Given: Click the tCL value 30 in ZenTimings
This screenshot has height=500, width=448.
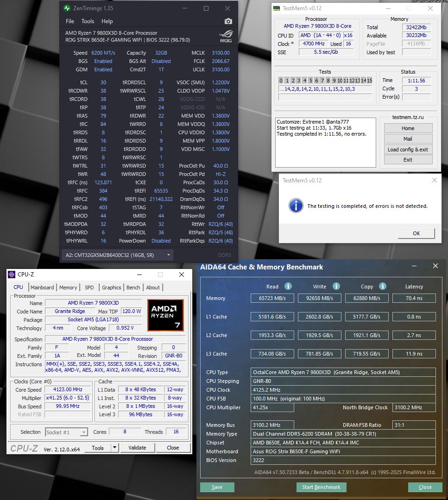Looking at the screenshot, I should point(103,82).
